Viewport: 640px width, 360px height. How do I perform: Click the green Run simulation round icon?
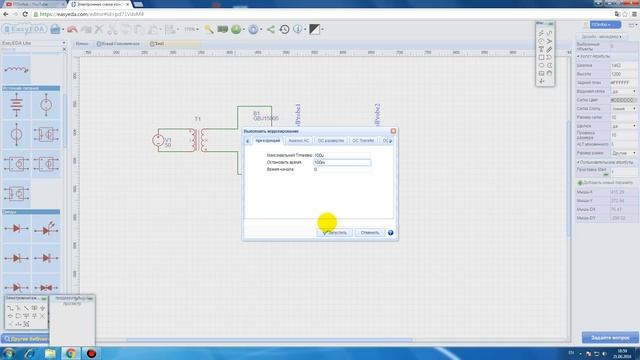click(x=236, y=29)
